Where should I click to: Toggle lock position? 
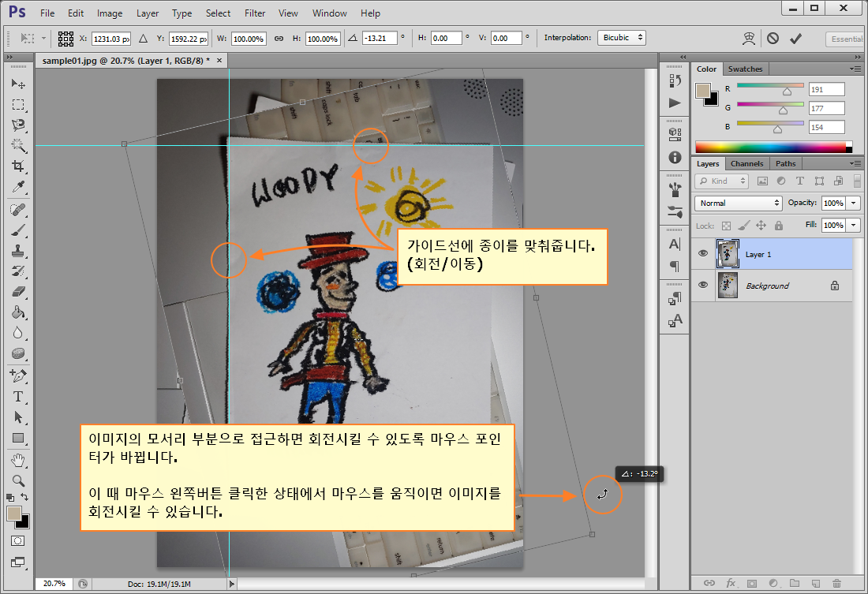point(761,226)
